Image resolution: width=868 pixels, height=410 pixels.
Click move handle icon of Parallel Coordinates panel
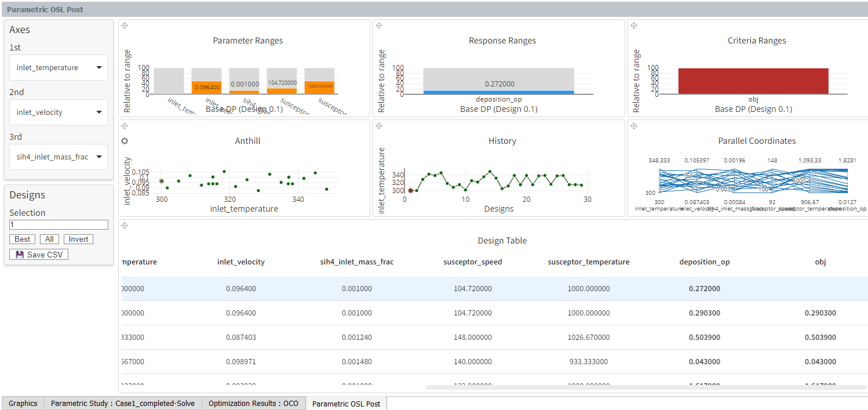click(x=634, y=126)
